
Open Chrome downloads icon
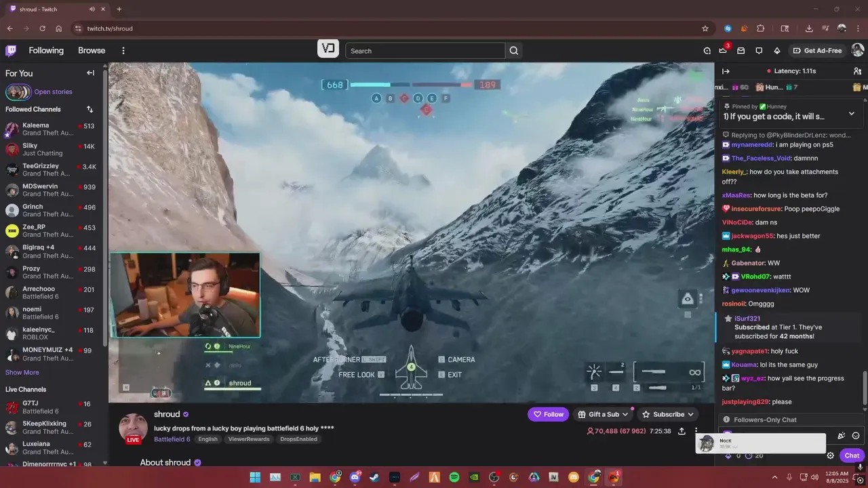coord(809,28)
